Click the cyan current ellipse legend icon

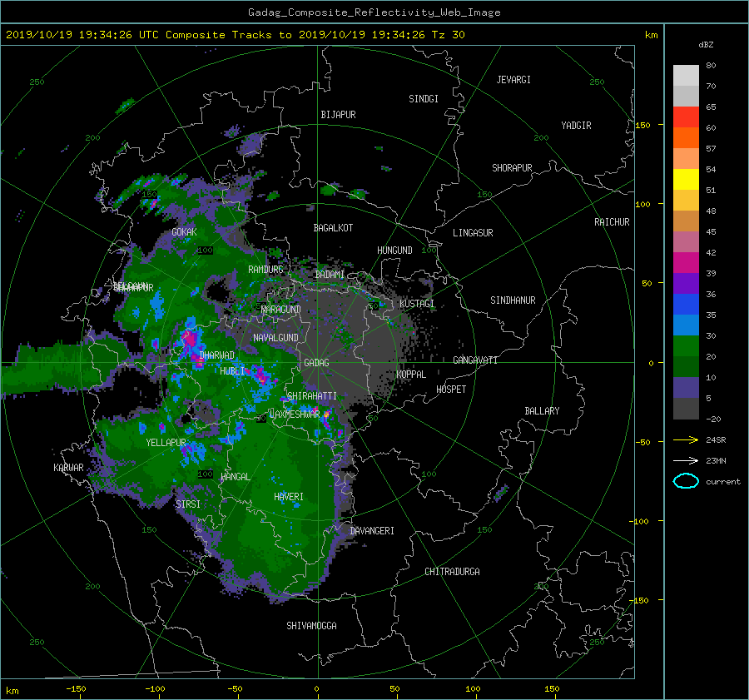(x=686, y=481)
